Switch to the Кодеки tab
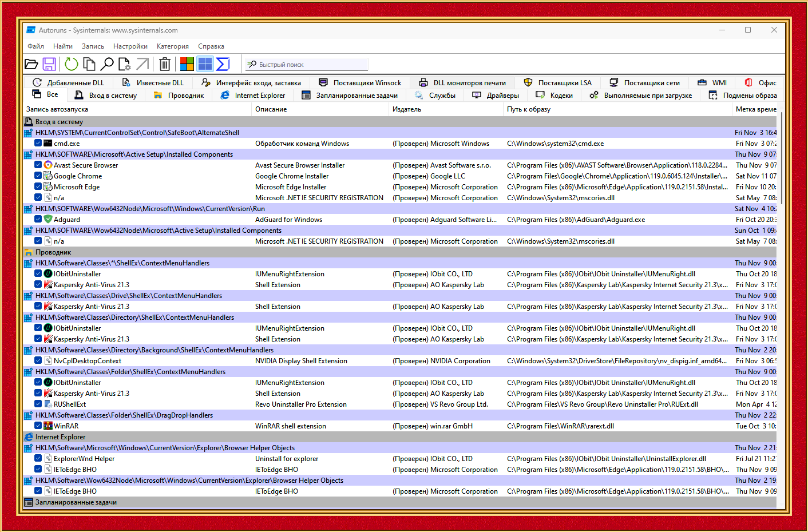 (554, 96)
